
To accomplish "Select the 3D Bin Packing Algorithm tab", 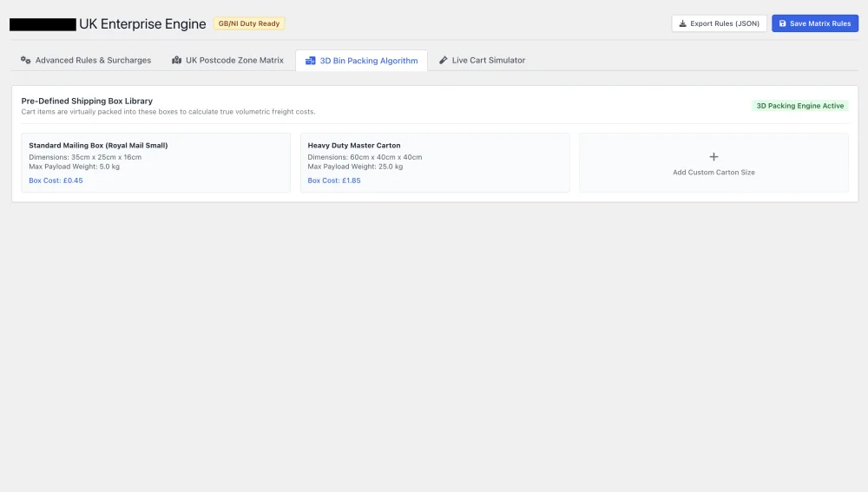I will coord(361,61).
